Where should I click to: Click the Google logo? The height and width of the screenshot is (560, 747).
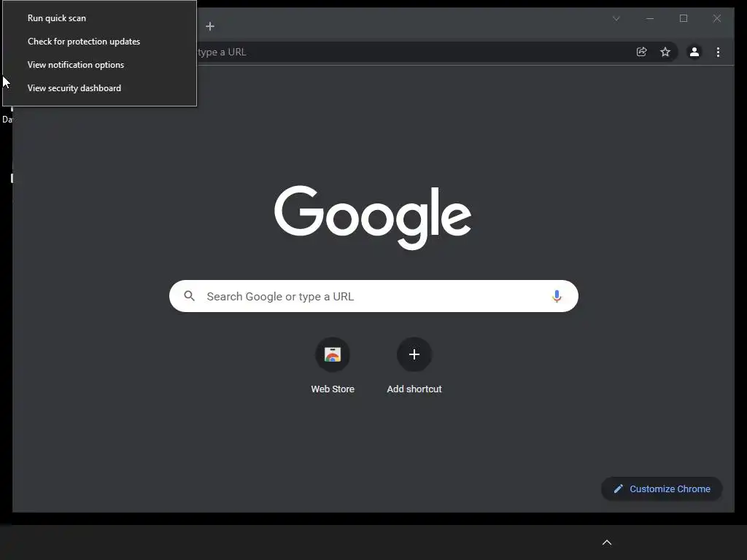[373, 217]
